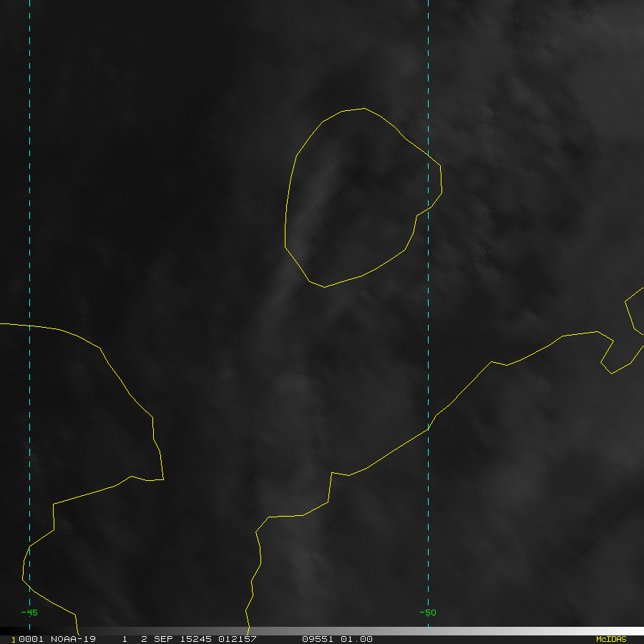Click the 2 SEP date text
Viewport: 644px width, 644px height.
pyautogui.click(x=159, y=639)
